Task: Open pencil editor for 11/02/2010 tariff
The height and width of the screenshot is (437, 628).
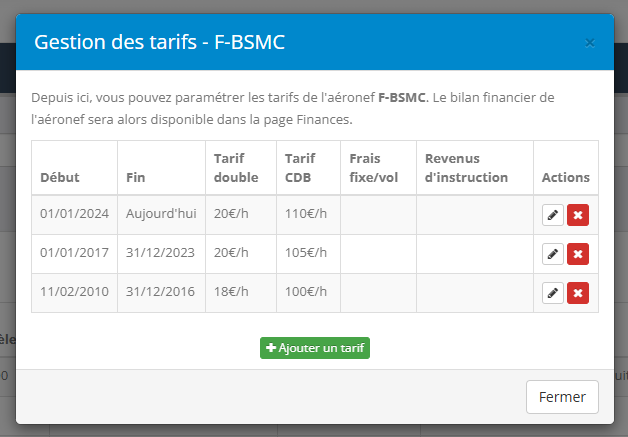Action: (x=553, y=293)
